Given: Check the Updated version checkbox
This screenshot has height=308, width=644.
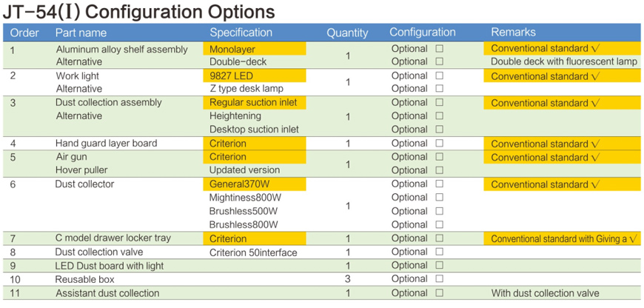Looking at the screenshot, I should 440,170.
